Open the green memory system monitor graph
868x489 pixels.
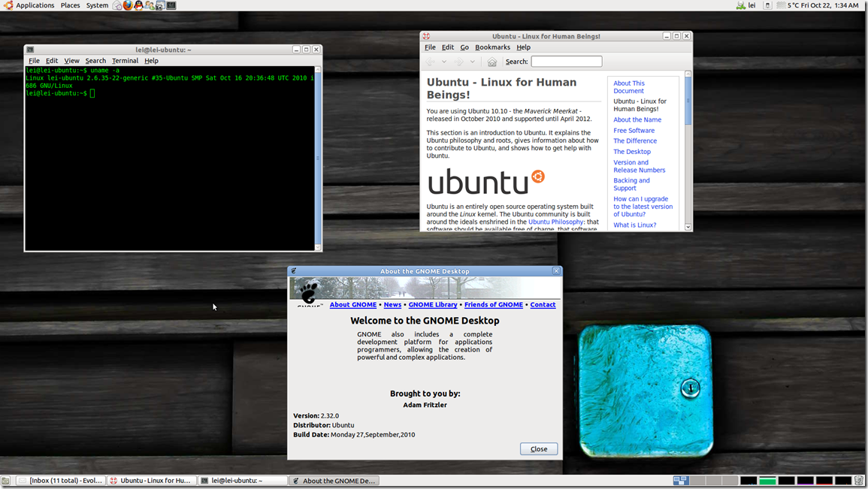click(x=767, y=481)
